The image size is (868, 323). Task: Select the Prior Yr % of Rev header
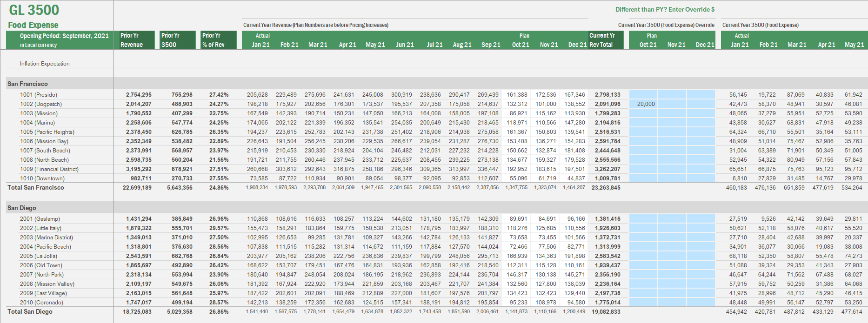coord(219,40)
